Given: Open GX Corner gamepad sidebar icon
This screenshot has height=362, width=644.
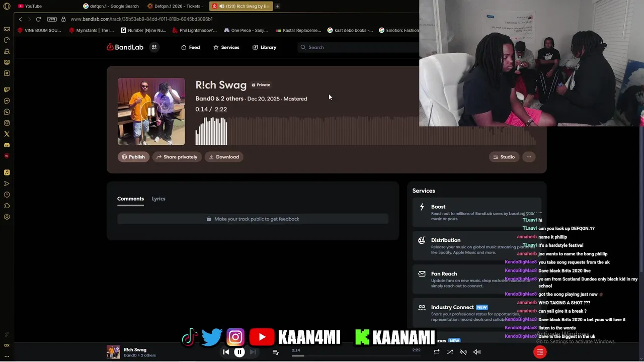Looking at the screenshot, I should [7, 29].
